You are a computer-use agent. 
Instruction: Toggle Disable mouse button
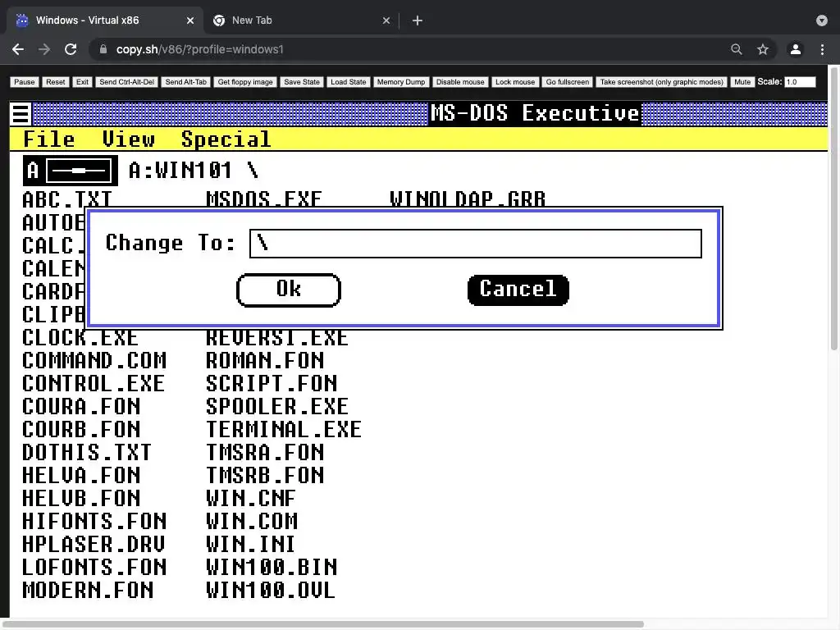[460, 82]
